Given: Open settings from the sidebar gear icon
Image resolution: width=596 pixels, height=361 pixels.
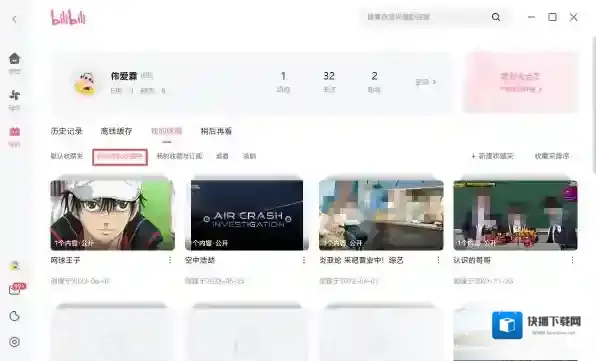Looking at the screenshot, I should [x=14, y=342].
